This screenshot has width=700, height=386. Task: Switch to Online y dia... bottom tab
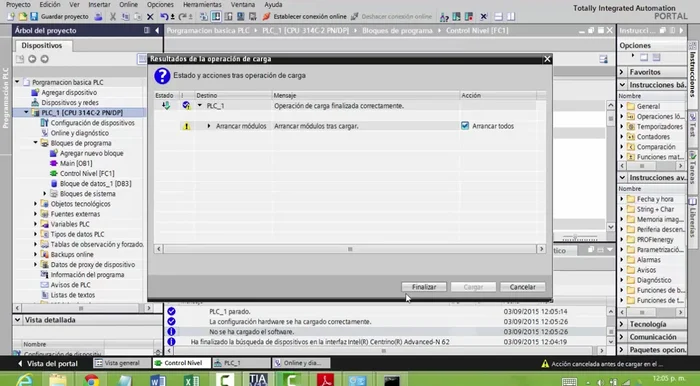coord(300,363)
